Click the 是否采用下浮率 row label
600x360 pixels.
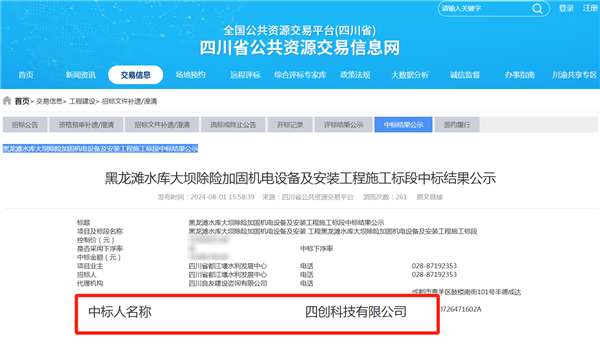(x=100, y=249)
